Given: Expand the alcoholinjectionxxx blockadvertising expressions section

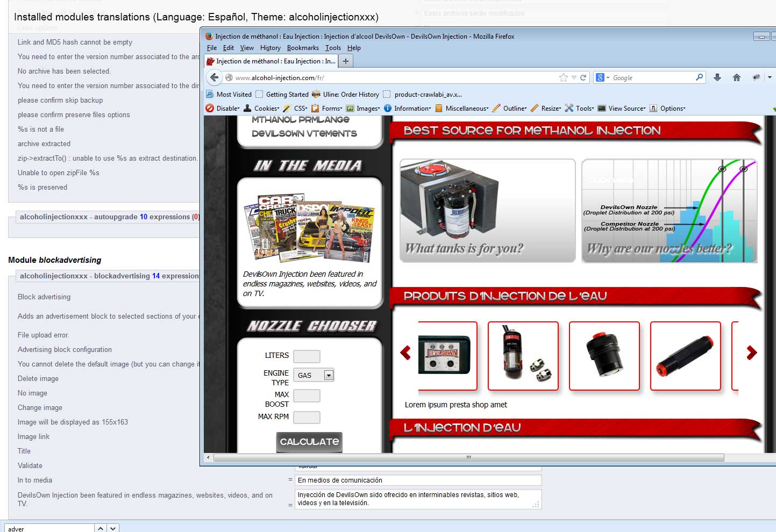Looking at the screenshot, I should coord(109,276).
